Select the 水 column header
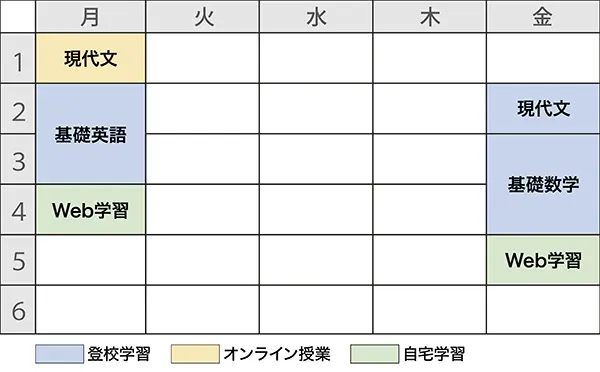The width and height of the screenshot is (600, 372). coord(316,16)
